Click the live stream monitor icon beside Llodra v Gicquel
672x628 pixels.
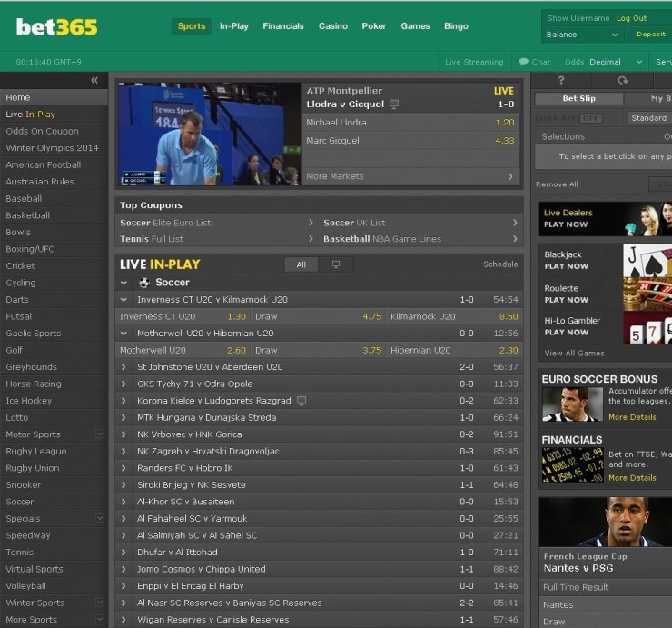point(394,105)
